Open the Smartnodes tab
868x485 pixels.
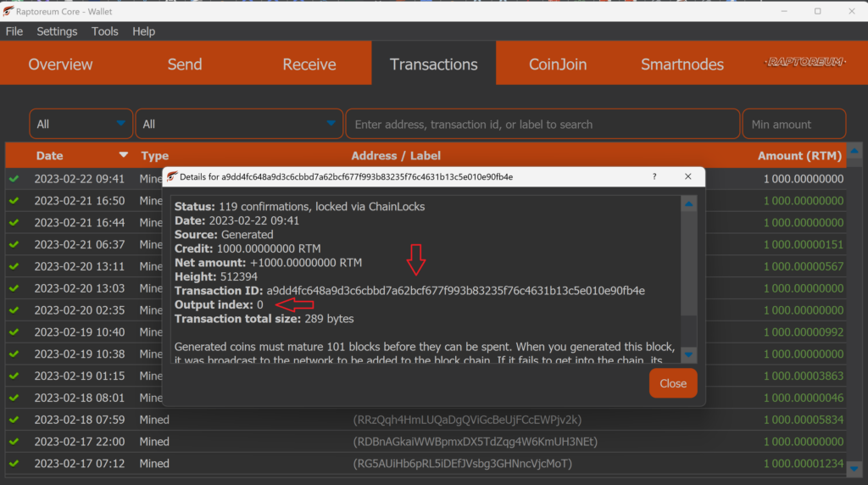click(682, 64)
